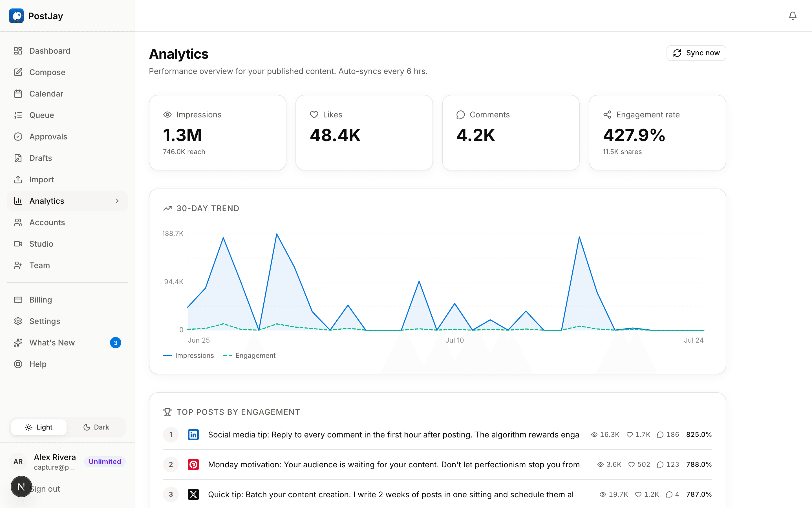Click the Team add-user icon
812x508 pixels.
click(x=18, y=265)
